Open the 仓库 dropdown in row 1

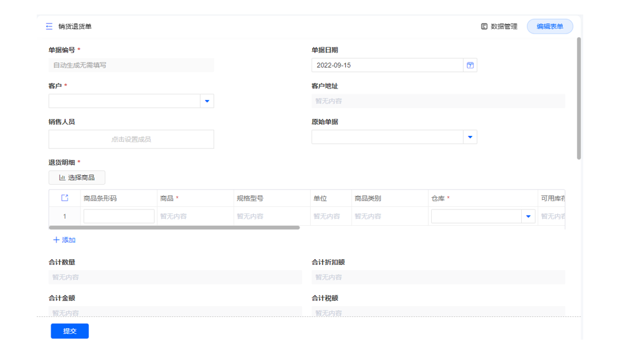(528, 216)
